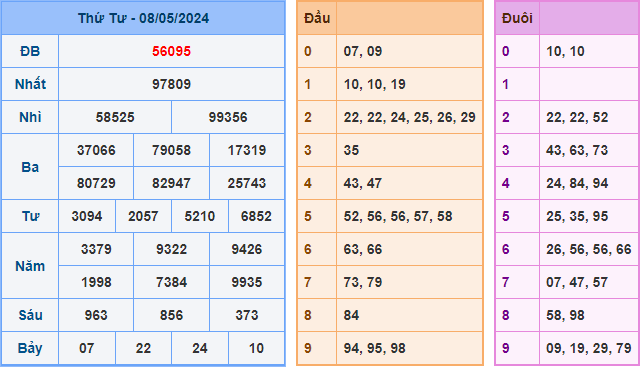
Task: Click Đuôi values 07, 47, 57
Action: [x=577, y=282]
